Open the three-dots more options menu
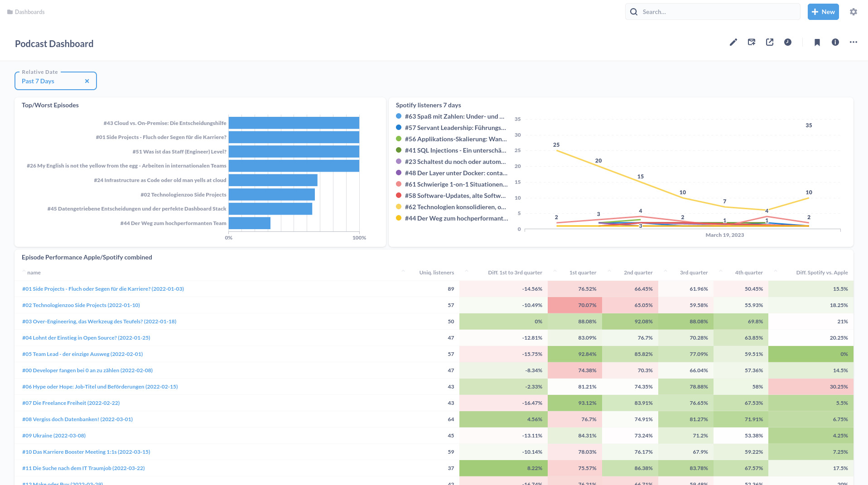 [x=853, y=42]
